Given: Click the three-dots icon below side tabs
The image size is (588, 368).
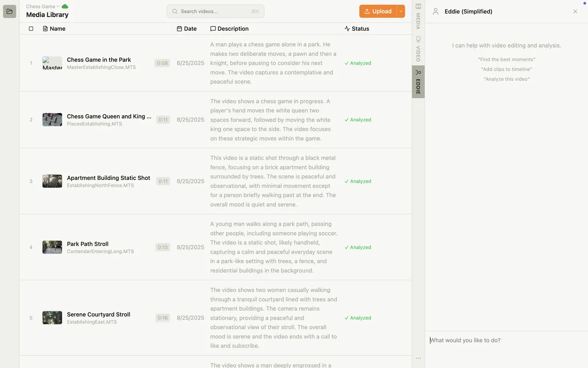Looking at the screenshot, I should (x=418, y=358).
